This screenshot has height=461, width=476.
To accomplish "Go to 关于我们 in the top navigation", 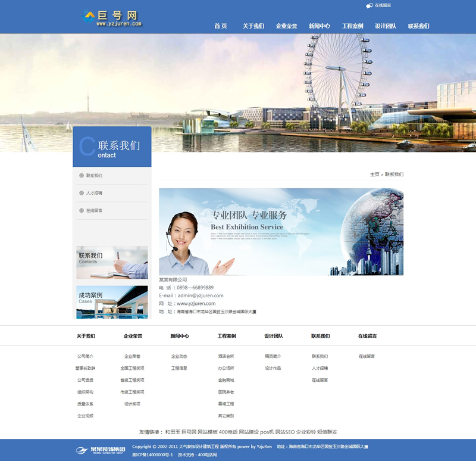I will [253, 26].
